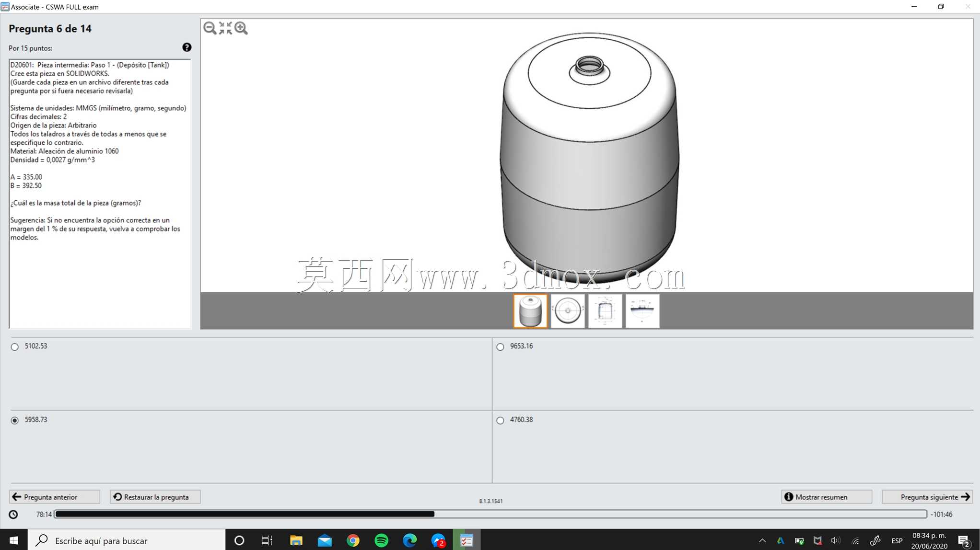Screen dimensions: 980x550
Task: Select the detail view thumbnail
Action: click(x=642, y=311)
